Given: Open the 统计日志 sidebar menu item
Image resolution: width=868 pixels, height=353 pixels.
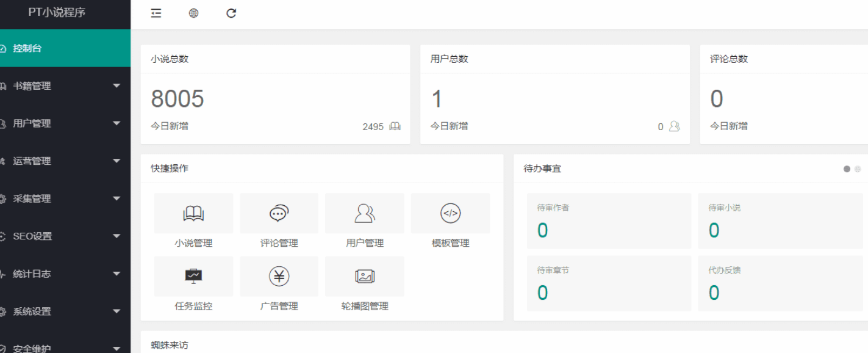Looking at the screenshot, I should click(x=32, y=274).
